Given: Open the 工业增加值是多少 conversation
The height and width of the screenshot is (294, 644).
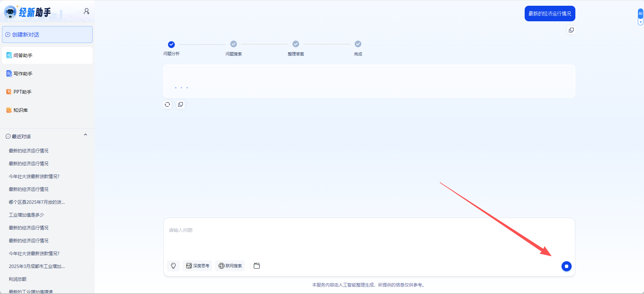Looking at the screenshot, I should coord(26,215).
